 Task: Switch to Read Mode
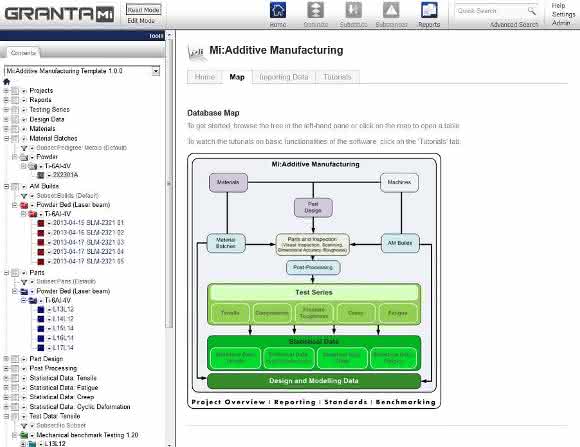(144, 10)
